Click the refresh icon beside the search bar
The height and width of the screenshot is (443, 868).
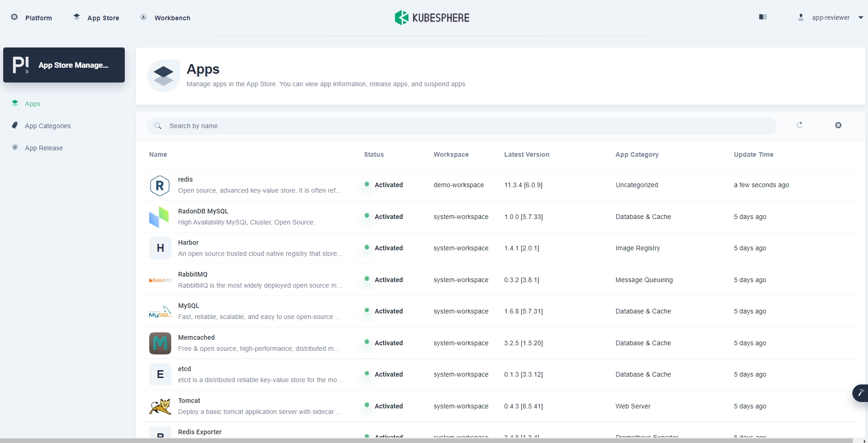799,125
